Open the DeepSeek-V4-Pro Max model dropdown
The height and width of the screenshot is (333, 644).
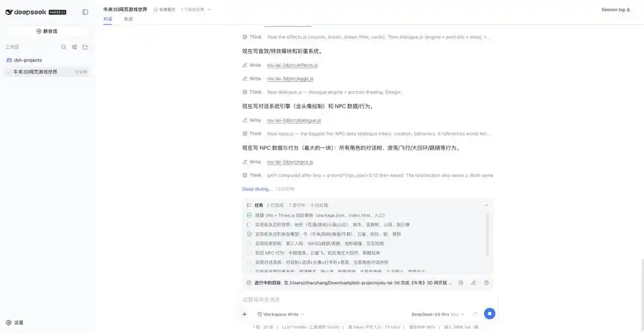pyautogui.click(x=438, y=314)
